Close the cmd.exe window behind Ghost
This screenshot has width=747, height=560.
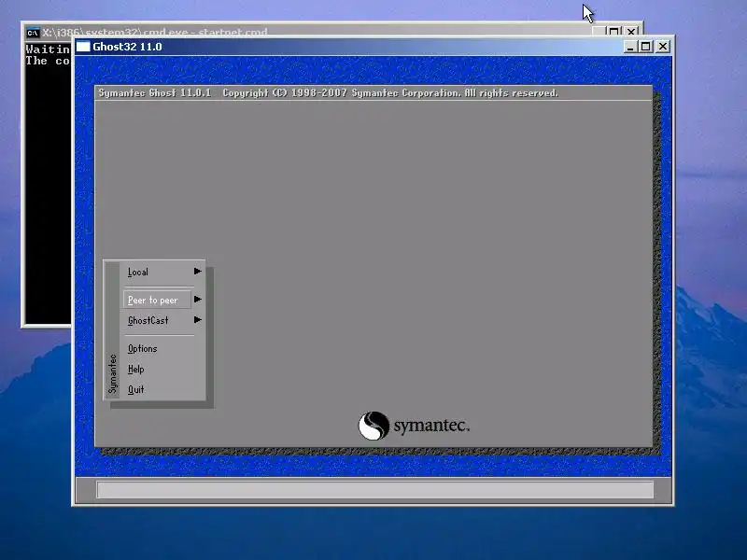(631, 32)
